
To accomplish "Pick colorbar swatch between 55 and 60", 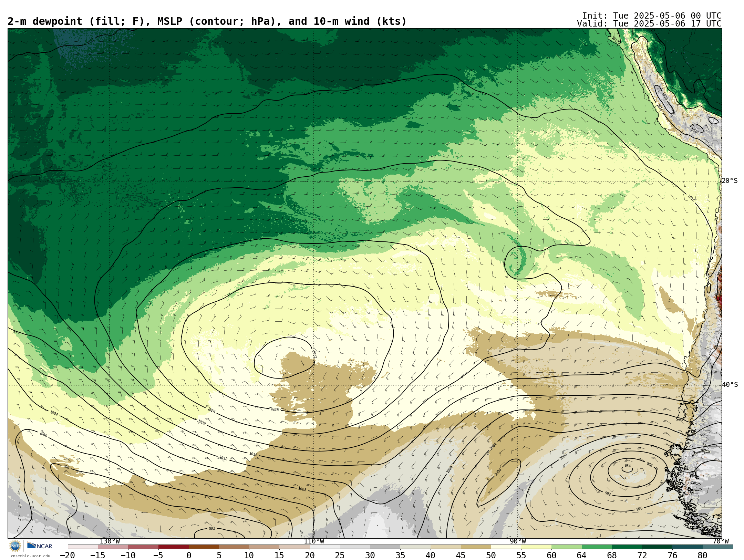I will 536,547.
